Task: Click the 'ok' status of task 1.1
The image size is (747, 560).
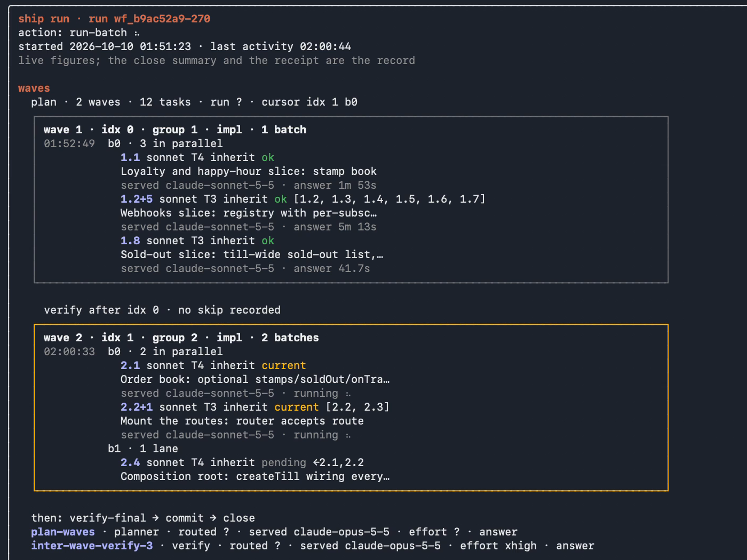Action: [x=268, y=157]
